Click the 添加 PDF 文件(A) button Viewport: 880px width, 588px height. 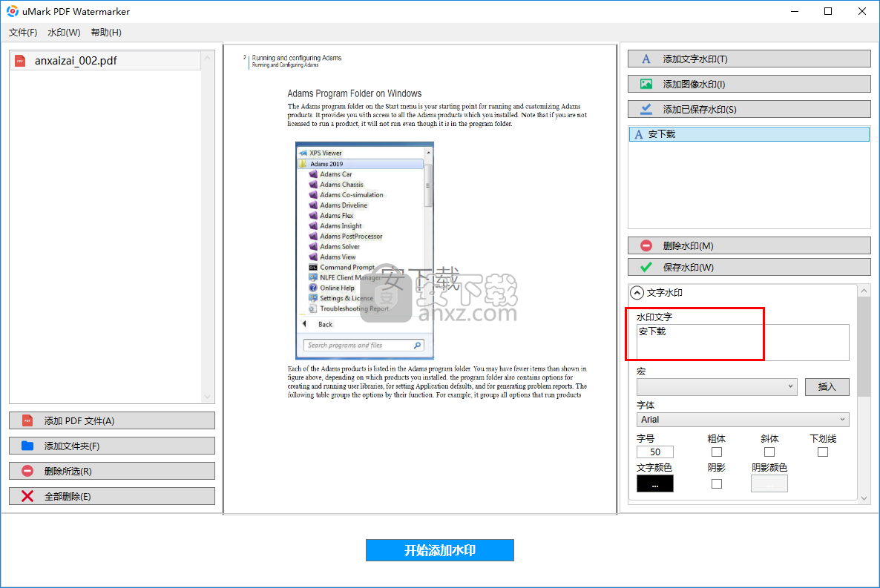[112, 421]
